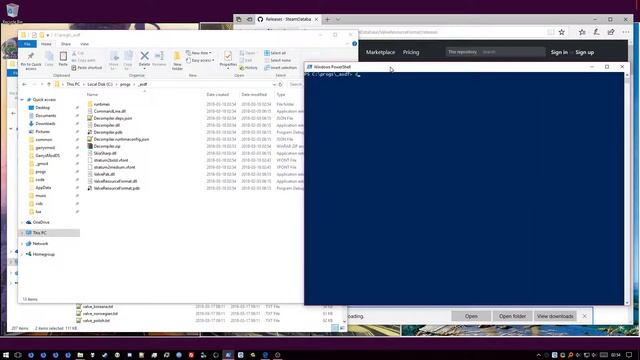Click Open in download bar
The width and height of the screenshot is (640, 360).
(x=471, y=316)
